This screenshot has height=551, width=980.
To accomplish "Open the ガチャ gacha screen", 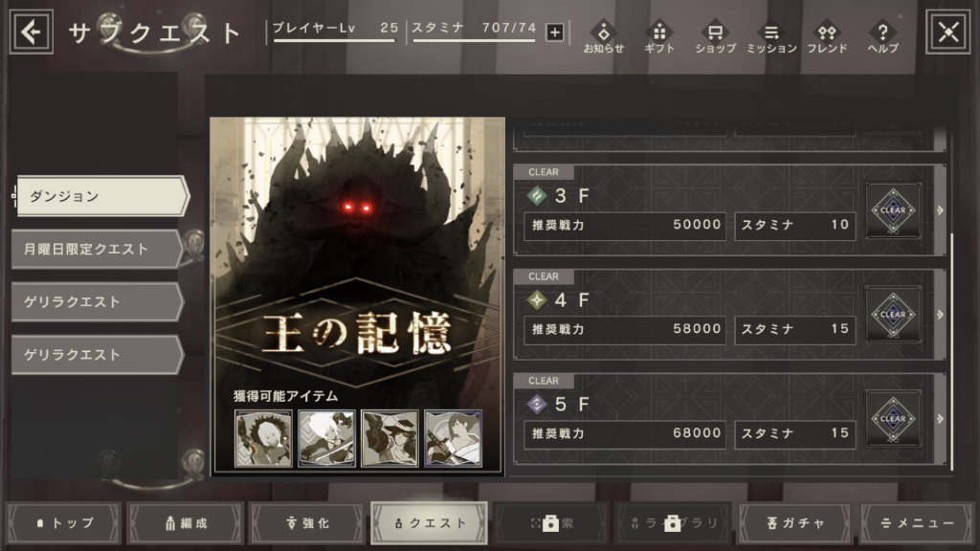I will pos(794,522).
